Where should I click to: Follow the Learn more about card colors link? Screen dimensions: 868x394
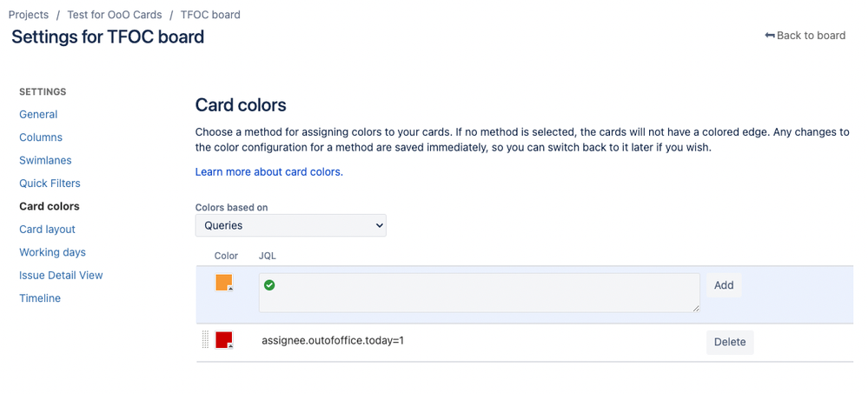tap(268, 172)
